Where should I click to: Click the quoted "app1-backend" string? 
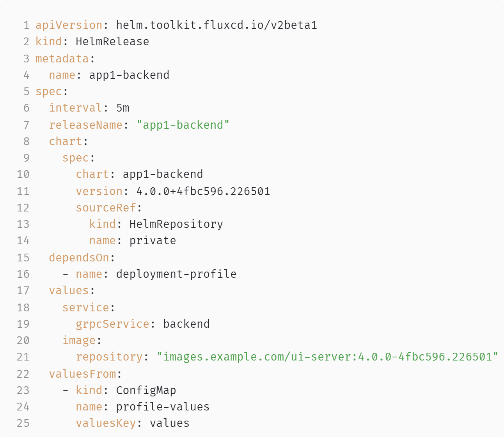(x=183, y=125)
